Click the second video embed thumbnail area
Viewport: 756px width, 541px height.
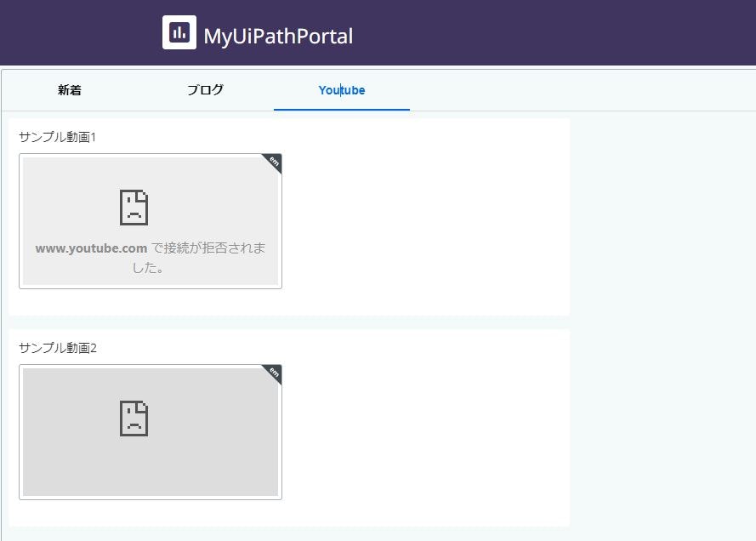tap(151, 432)
